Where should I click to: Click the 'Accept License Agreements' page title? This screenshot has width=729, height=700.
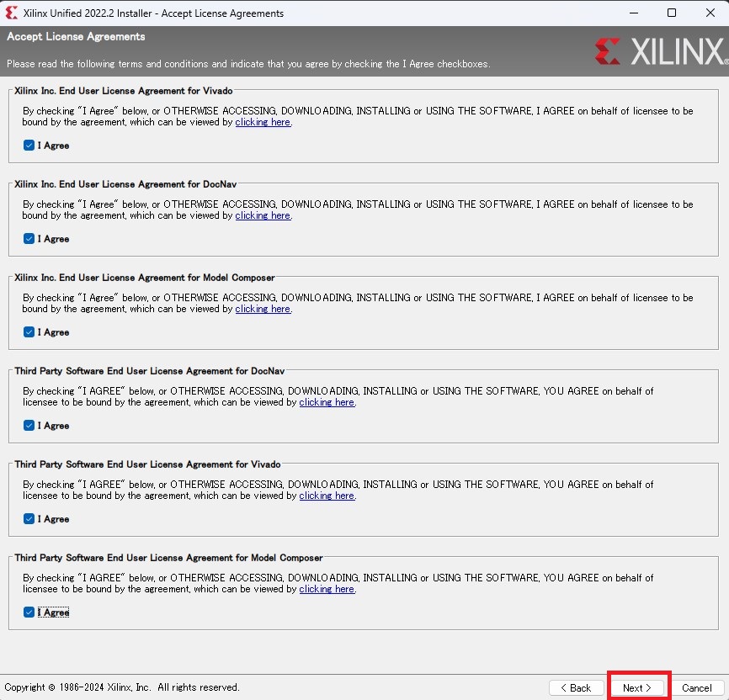click(x=76, y=37)
